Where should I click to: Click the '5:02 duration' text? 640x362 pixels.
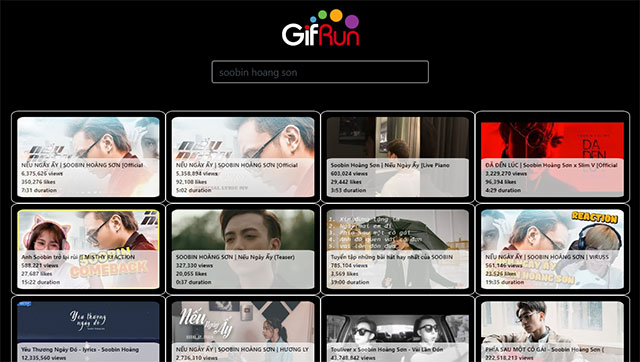(194, 190)
